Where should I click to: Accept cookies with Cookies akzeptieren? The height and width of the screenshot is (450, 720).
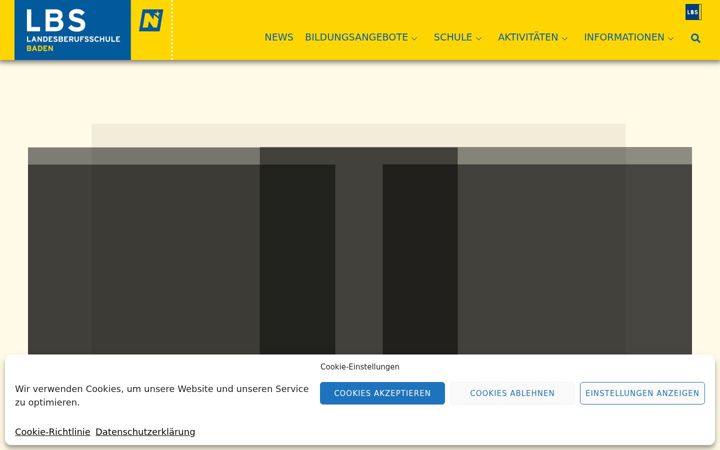click(382, 393)
